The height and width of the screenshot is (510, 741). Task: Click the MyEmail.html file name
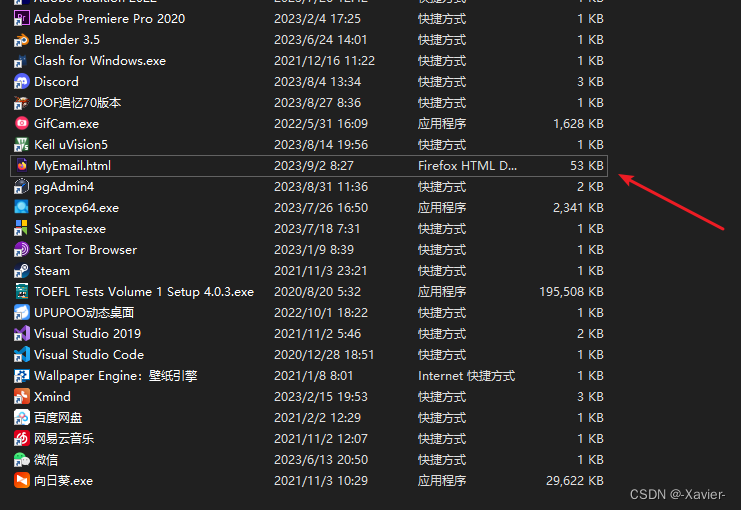pyautogui.click(x=72, y=166)
